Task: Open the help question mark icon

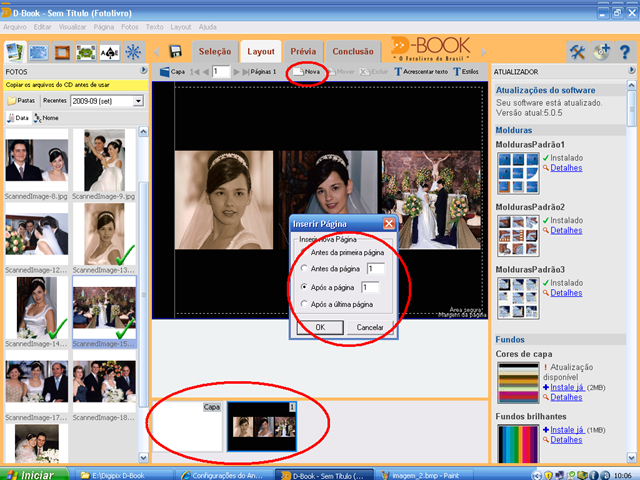Action: [x=624, y=52]
